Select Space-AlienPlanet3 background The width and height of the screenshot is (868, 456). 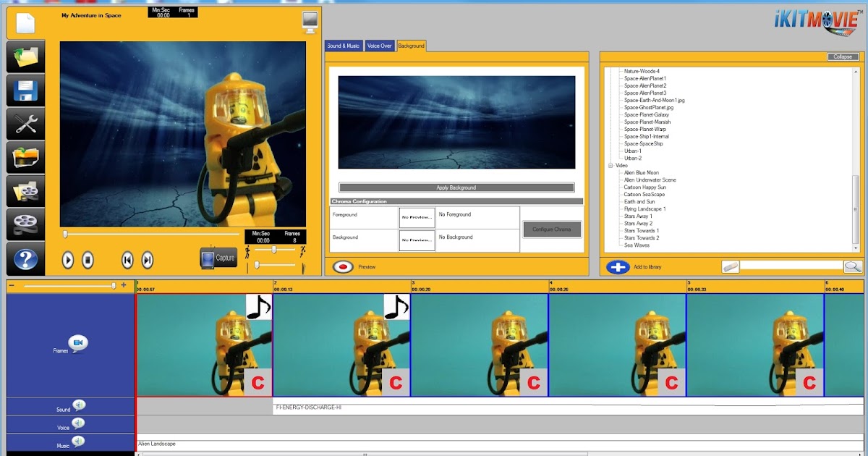tap(645, 93)
